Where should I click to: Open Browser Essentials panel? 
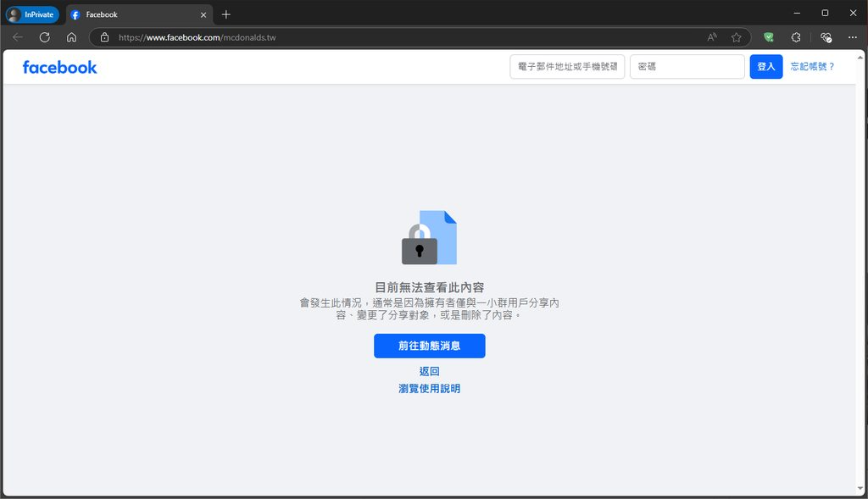[x=826, y=37]
